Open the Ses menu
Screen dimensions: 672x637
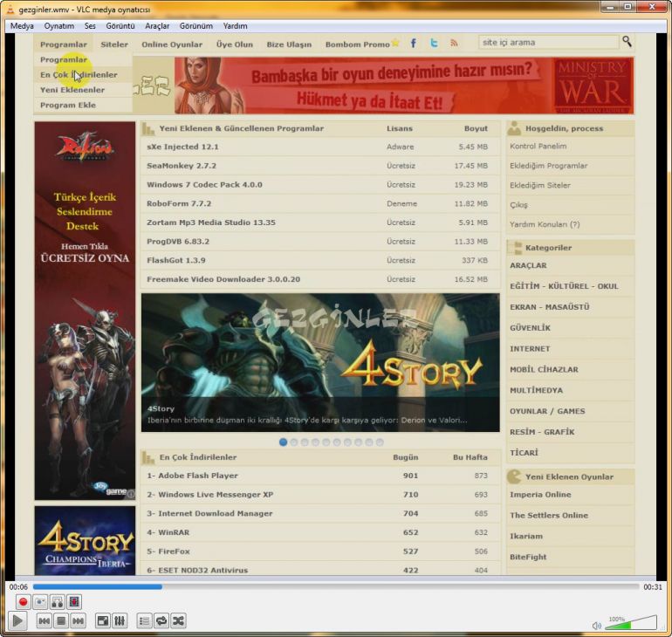click(90, 25)
